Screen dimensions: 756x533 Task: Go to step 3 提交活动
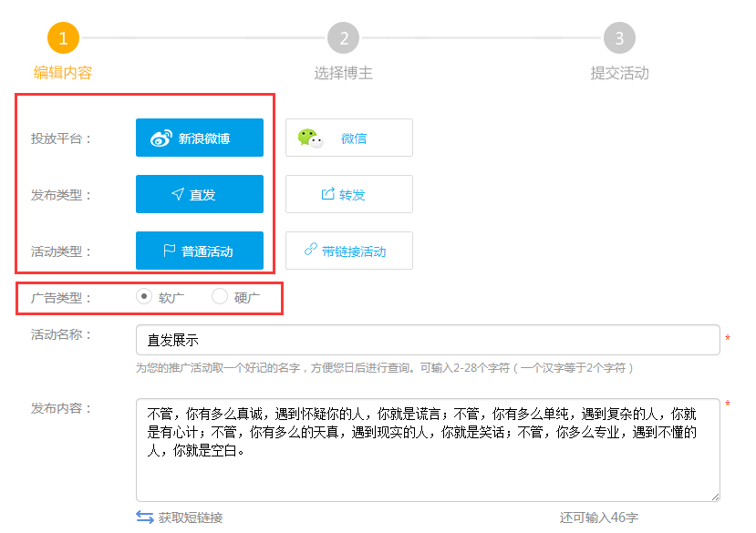coord(619,38)
